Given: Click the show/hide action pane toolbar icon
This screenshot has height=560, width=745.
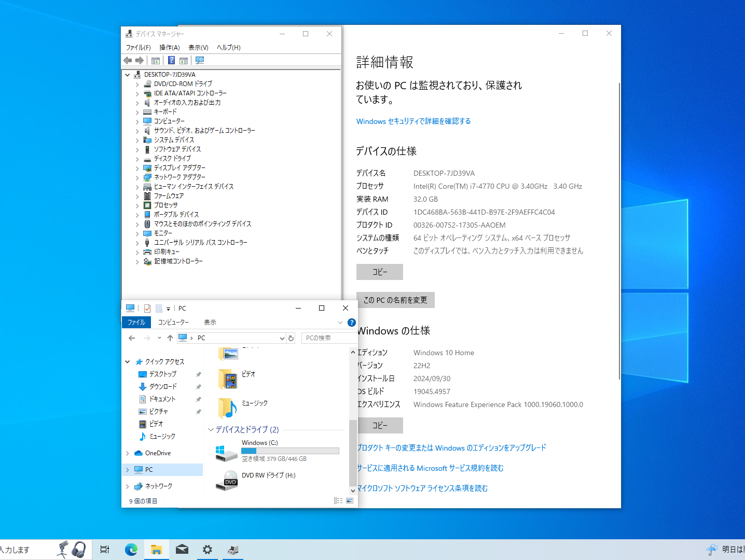Looking at the screenshot, I should [184, 61].
